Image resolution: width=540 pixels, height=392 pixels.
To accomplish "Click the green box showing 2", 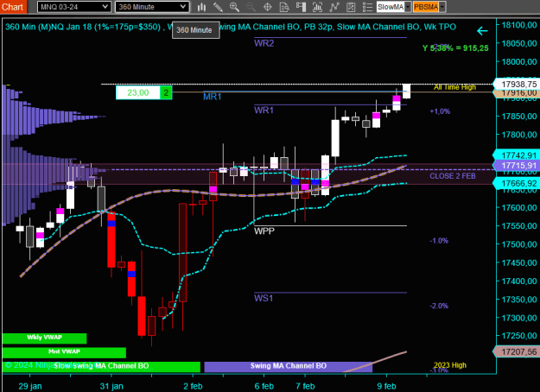I will click(166, 92).
